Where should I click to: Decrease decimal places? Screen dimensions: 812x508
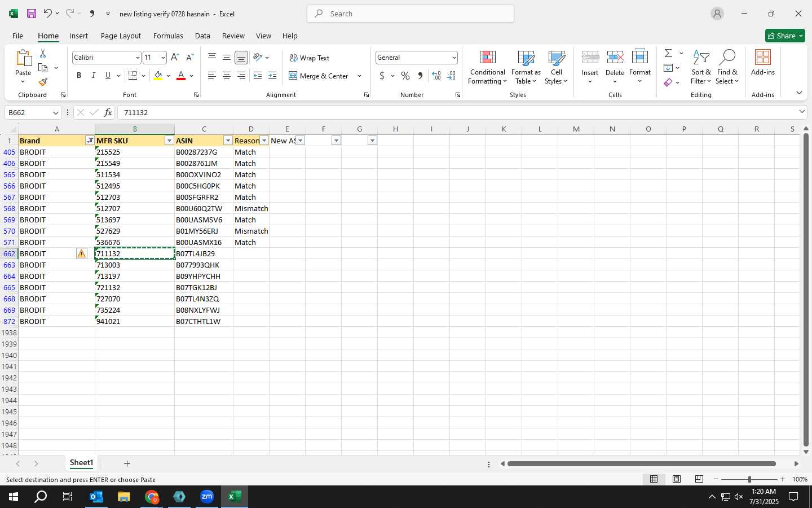pos(451,76)
